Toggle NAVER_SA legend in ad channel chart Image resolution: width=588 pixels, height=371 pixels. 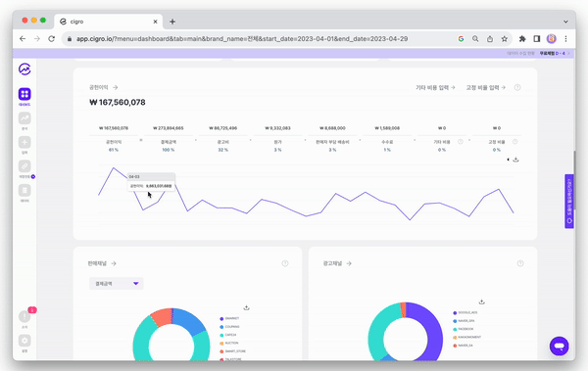click(463, 346)
